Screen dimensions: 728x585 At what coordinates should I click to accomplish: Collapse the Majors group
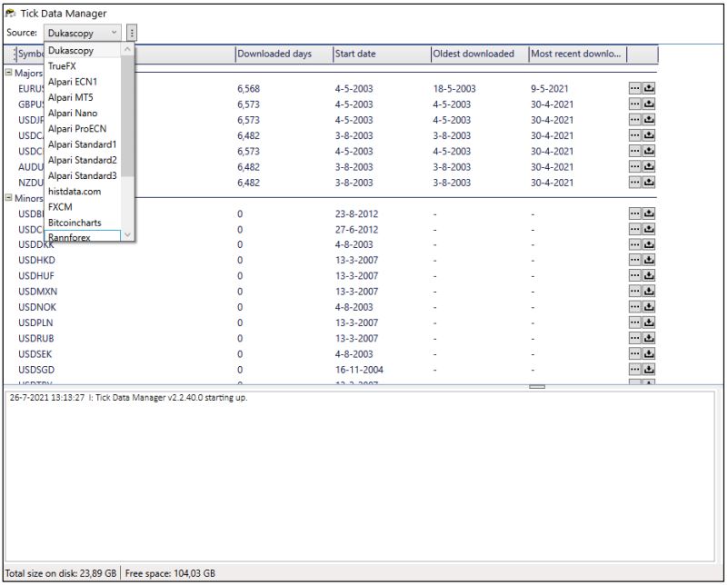pyautogui.click(x=8, y=73)
